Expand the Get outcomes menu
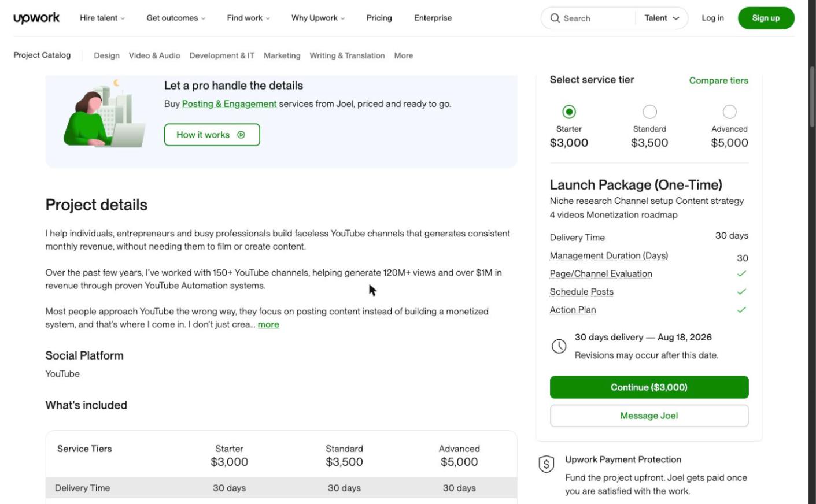Screen dimensions: 816x504 176,18
